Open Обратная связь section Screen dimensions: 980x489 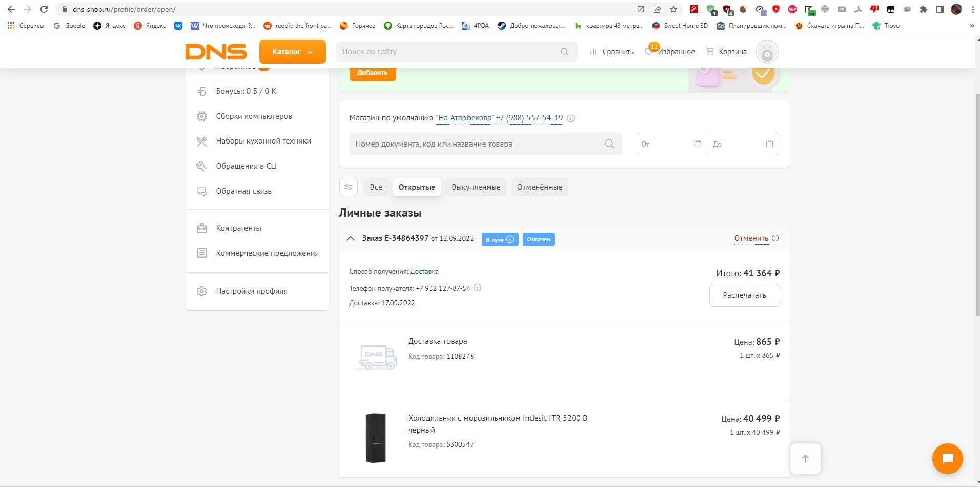[x=243, y=191]
